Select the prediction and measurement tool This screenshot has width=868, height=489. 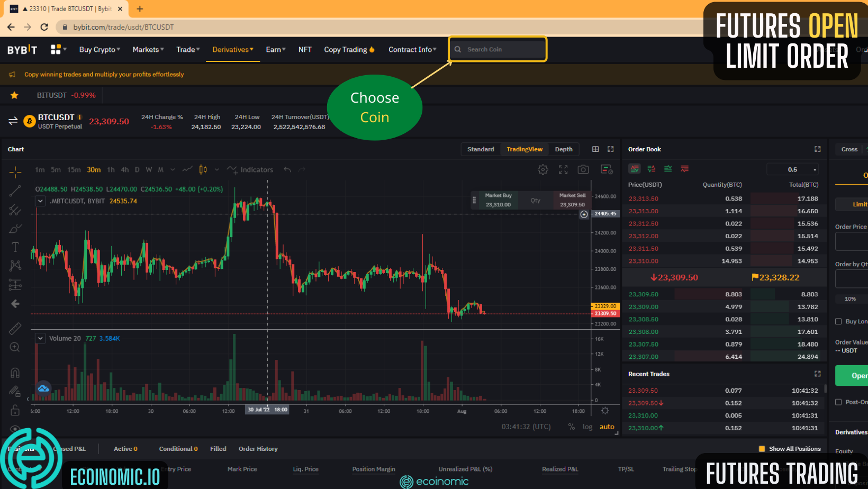[x=15, y=285]
